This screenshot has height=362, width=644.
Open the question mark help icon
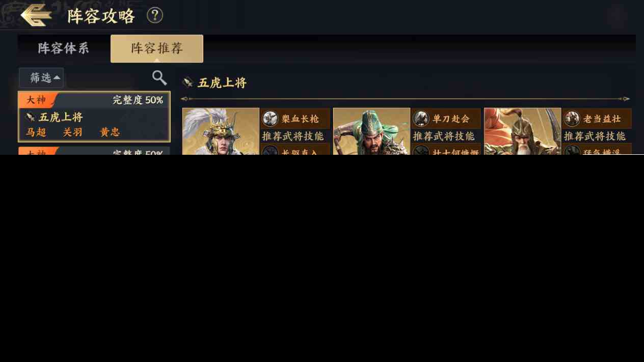[x=155, y=15]
